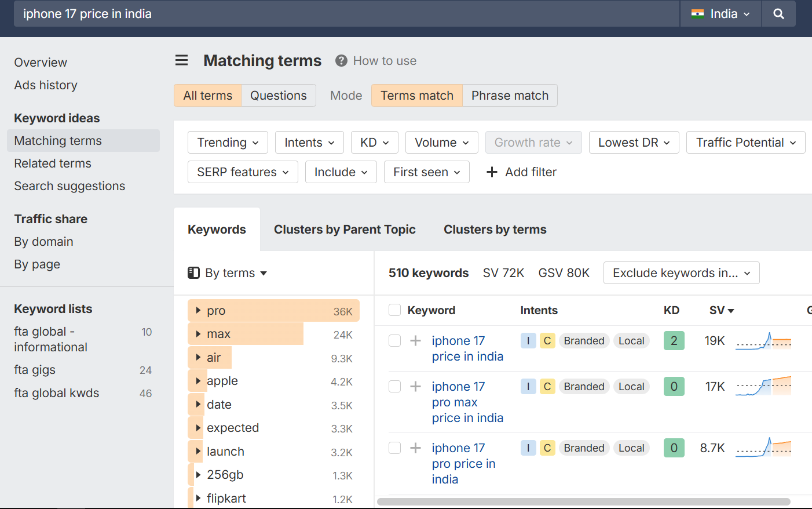Open the Lowest DR filter dropdown
This screenshot has height=509, width=812.
click(x=634, y=143)
